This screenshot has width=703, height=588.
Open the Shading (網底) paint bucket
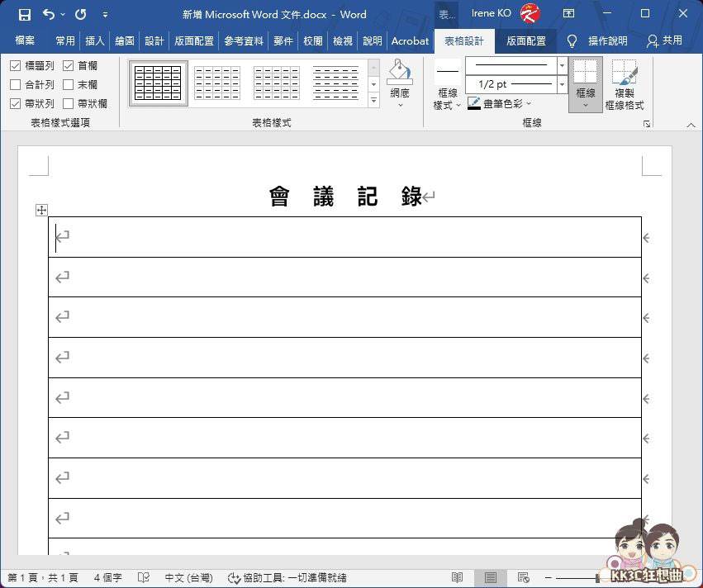[399, 73]
